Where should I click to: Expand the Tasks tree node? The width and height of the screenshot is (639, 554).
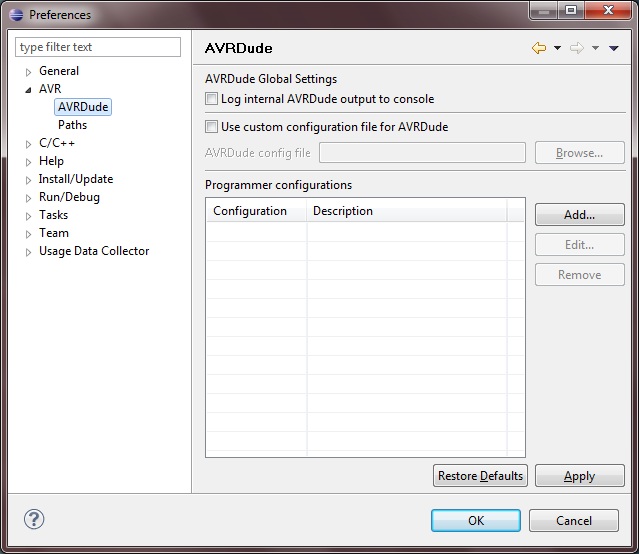(28, 216)
